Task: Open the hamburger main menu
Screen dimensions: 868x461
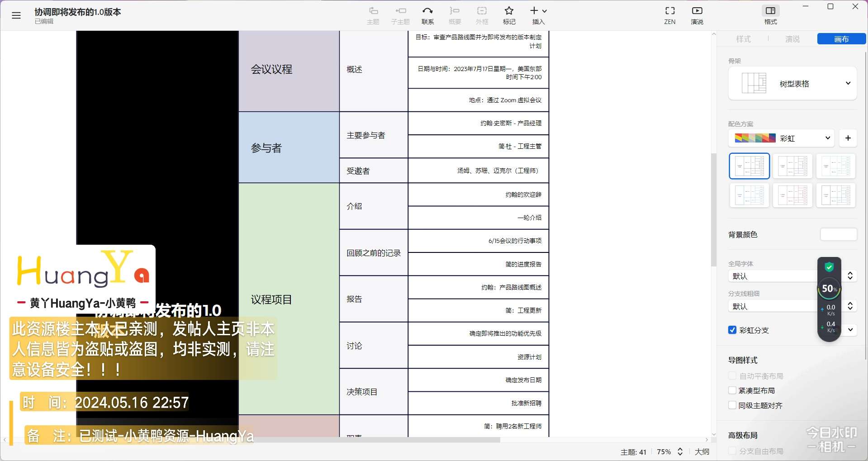Action: (x=16, y=15)
